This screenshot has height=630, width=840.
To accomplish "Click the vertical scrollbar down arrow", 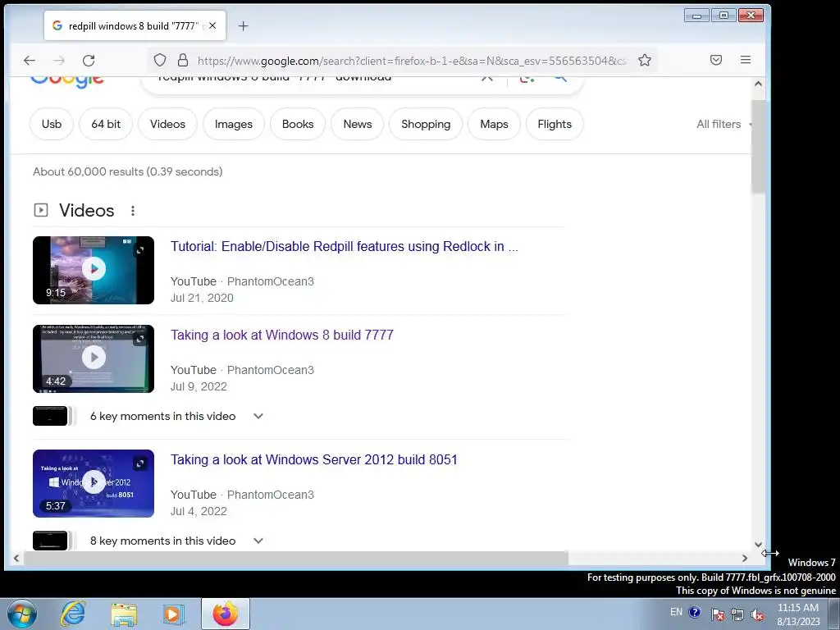I will coord(758,545).
